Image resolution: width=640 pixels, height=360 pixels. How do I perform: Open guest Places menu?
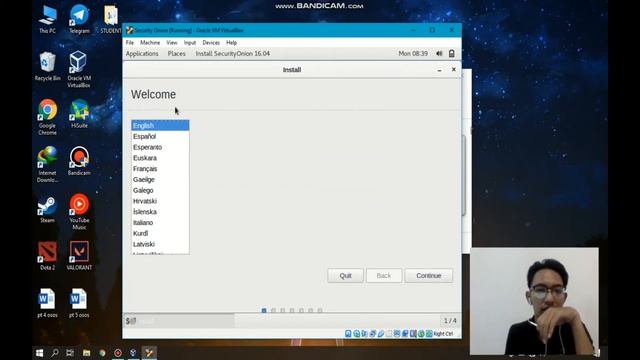click(x=176, y=53)
